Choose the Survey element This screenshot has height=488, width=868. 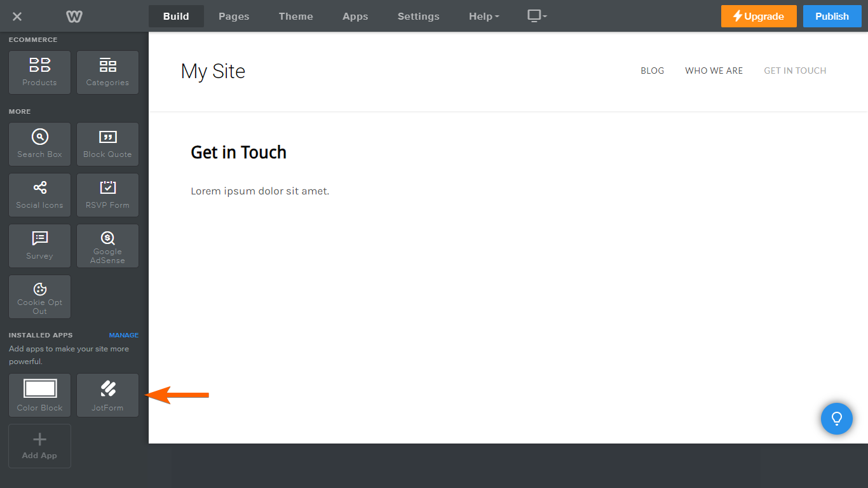(x=39, y=246)
